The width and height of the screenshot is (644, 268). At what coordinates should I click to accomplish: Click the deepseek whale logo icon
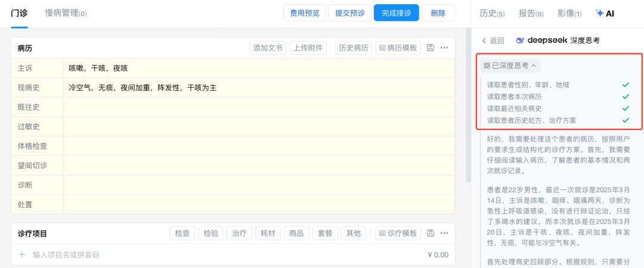click(x=520, y=40)
